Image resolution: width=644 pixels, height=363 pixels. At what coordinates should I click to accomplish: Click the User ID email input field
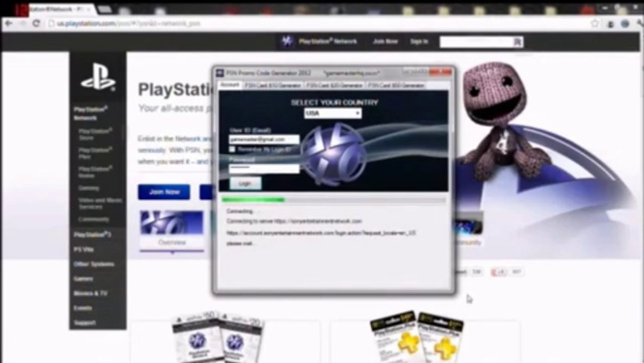264,139
